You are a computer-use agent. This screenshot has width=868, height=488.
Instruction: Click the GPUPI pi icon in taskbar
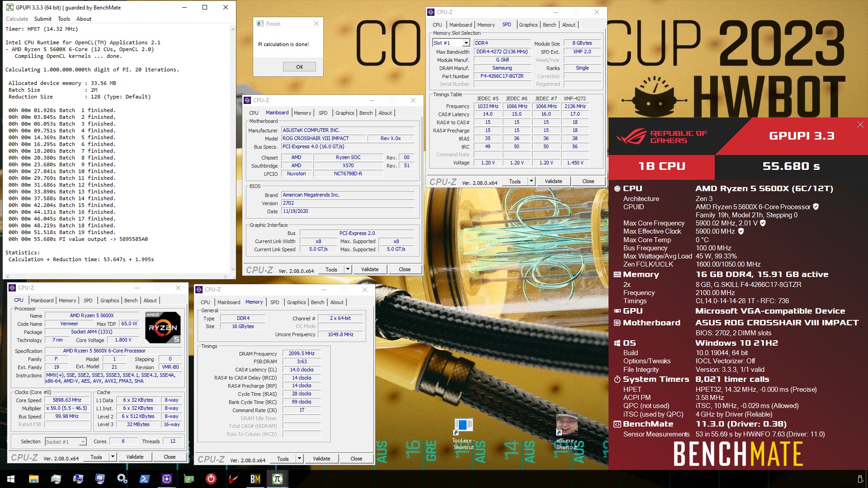coord(278,479)
